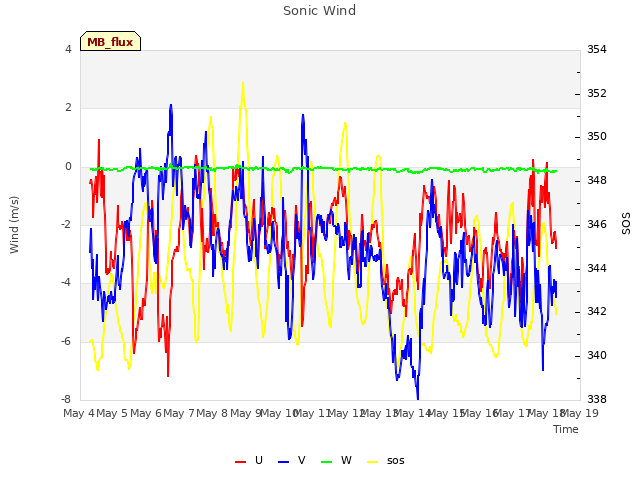Click the May 17 x-axis tick label
640x480 pixels.
coord(512,413)
